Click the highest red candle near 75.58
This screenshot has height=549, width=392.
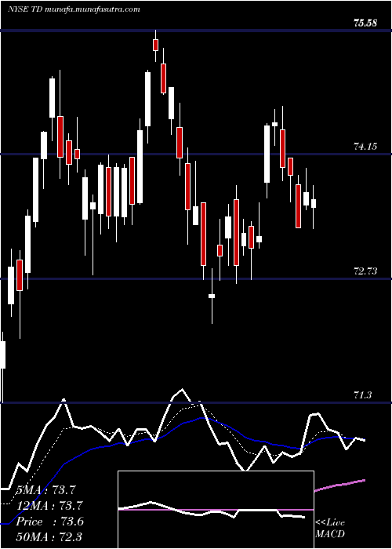coord(156,45)
